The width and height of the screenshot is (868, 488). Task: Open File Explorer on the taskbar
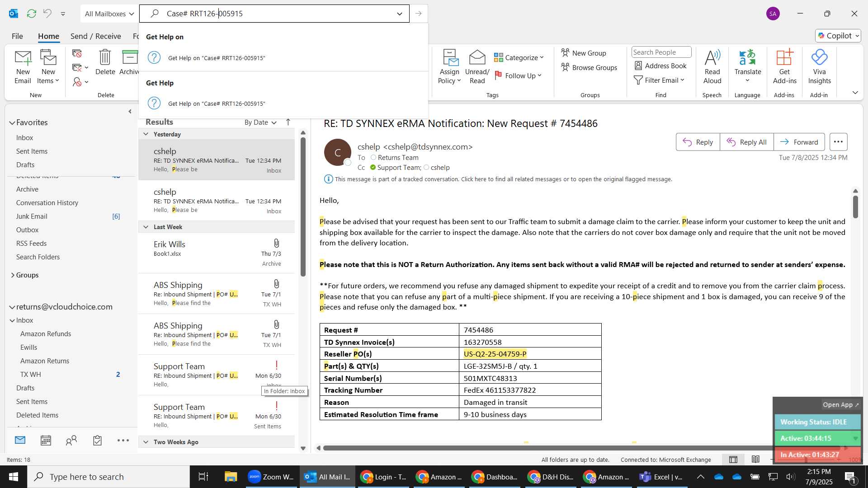pyautogui.click(x=231, y=477)
